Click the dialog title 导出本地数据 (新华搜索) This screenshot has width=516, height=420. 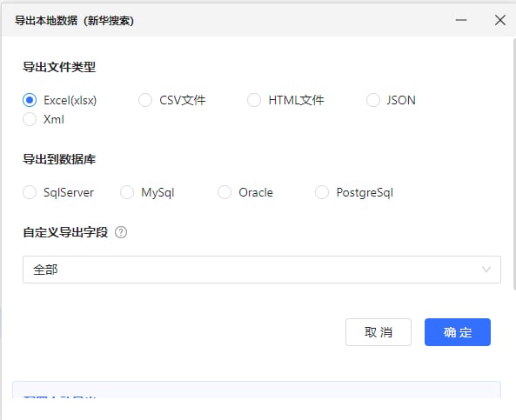74,20
